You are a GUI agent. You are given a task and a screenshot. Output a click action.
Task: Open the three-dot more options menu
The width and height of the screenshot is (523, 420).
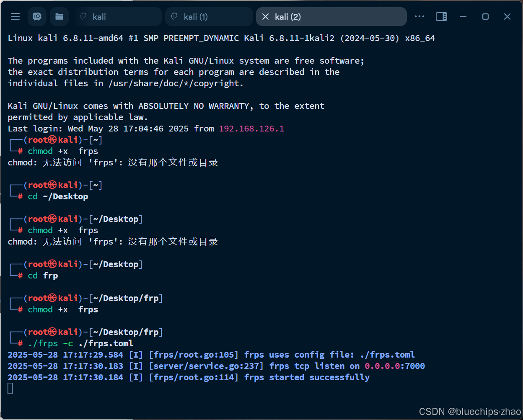419,17
